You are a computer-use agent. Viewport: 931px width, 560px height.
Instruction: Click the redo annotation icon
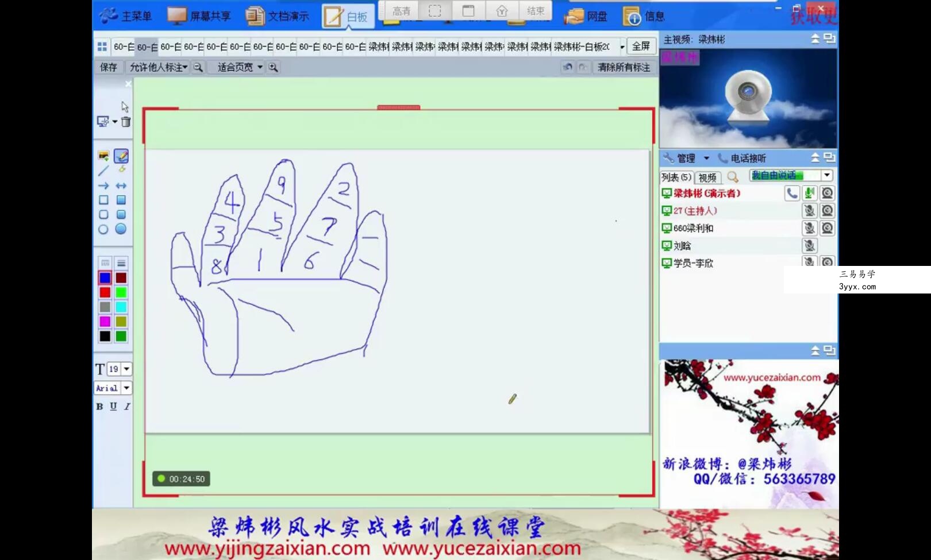[583, 67]
